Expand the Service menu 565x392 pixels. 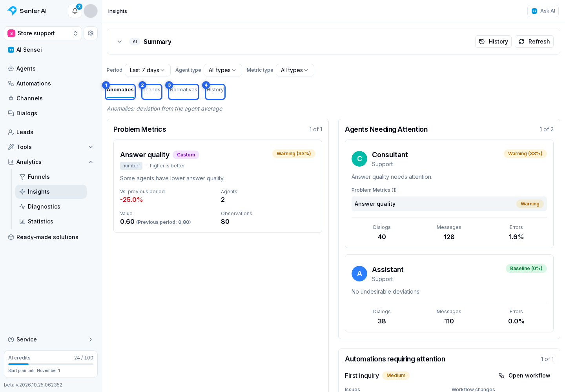[x=51, y=339]
